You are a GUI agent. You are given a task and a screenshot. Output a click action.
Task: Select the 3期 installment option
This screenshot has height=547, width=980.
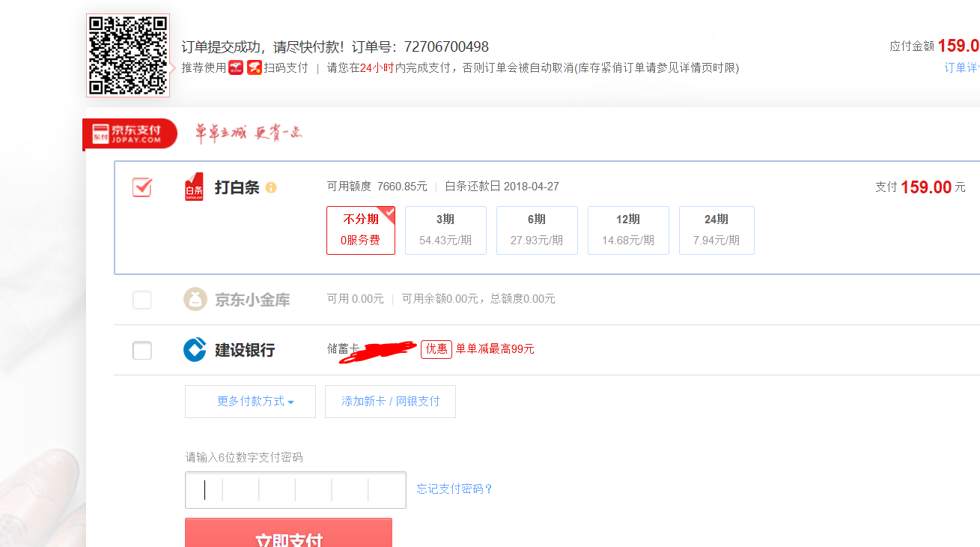[445, 230]
